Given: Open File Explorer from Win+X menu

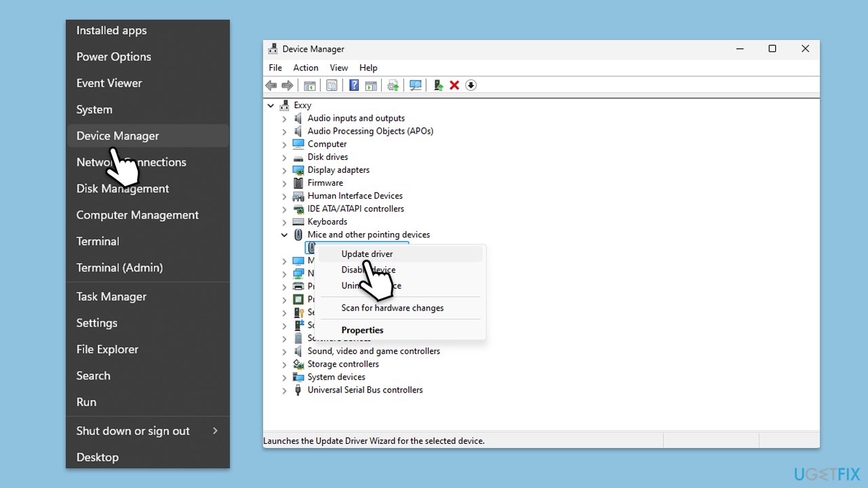Looking at the screenshot, I should (148, 350).
